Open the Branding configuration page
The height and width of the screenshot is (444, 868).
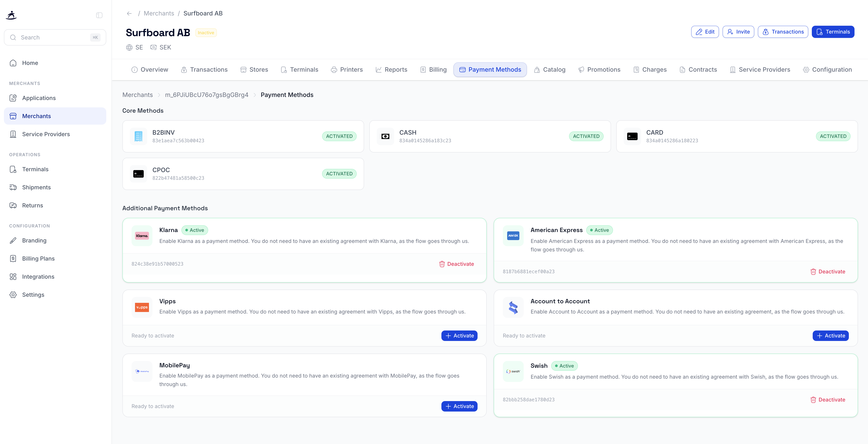pyautogui.click(x=34, y=240)
